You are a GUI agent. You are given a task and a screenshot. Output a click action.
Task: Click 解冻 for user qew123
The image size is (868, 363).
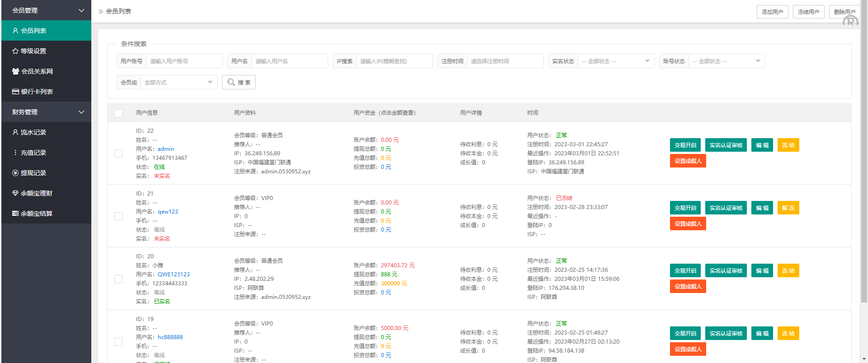tap(788, 208)
